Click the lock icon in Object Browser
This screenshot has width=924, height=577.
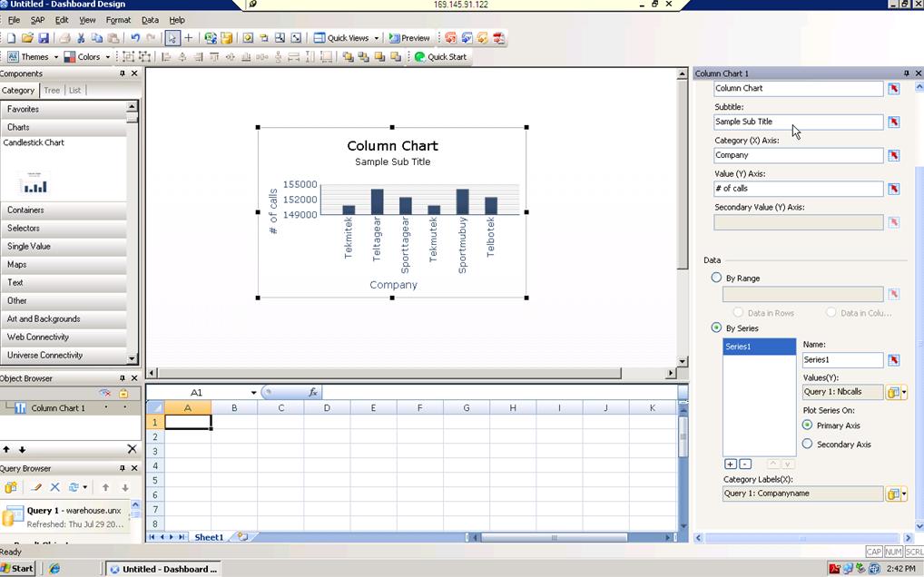pos(123,393)
